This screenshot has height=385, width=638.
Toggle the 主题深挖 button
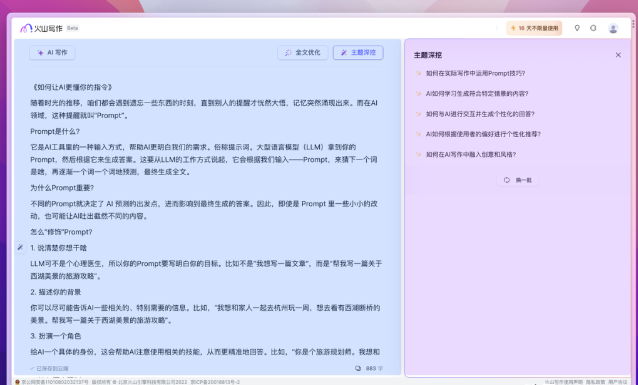(358, 52)
